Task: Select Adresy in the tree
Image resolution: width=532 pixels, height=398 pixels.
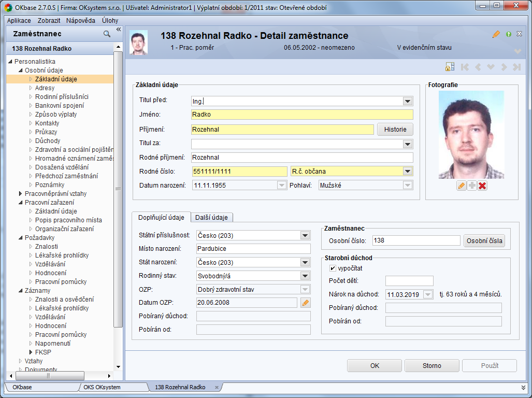Action: 45,88
